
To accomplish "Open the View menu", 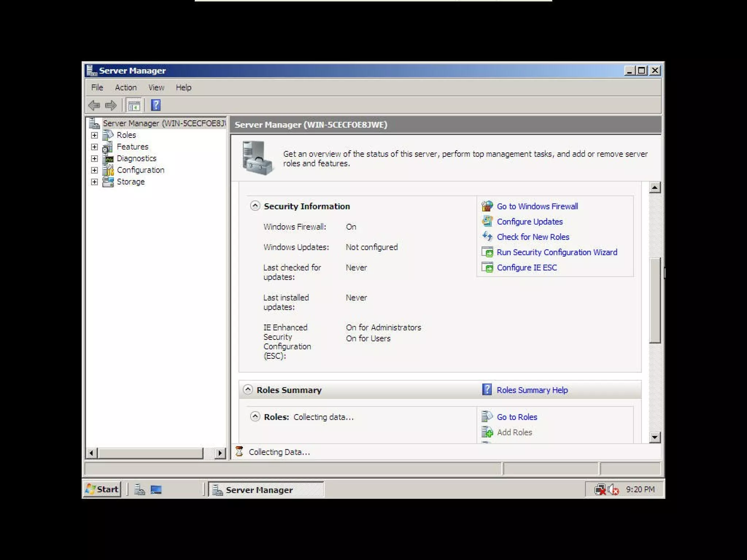I will click(x=156, y=87).
